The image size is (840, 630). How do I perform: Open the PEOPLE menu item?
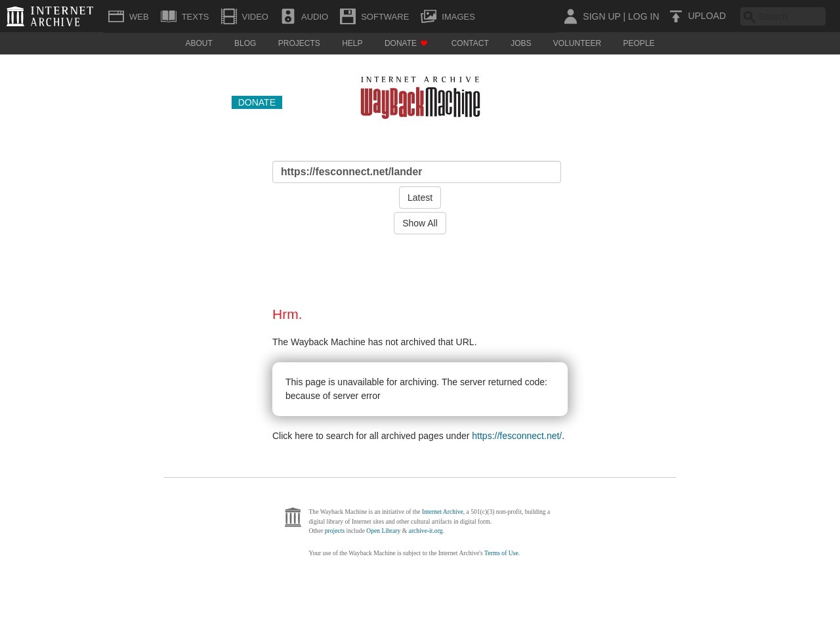pos(639,43)
